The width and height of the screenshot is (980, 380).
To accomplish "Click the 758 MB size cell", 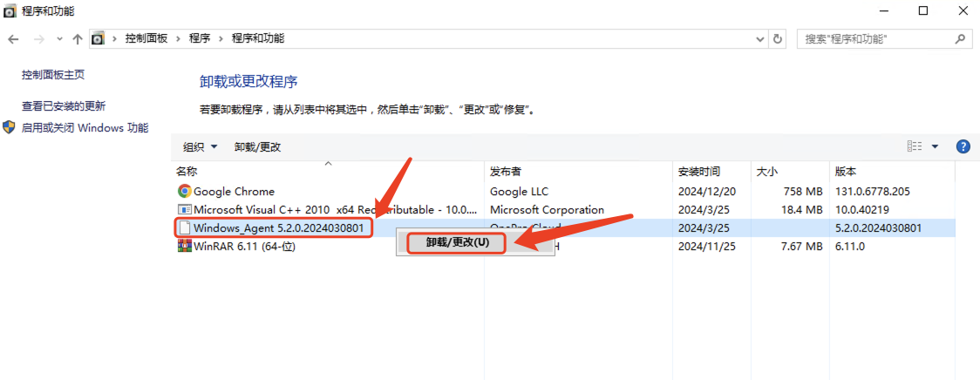I will point(802,191).
